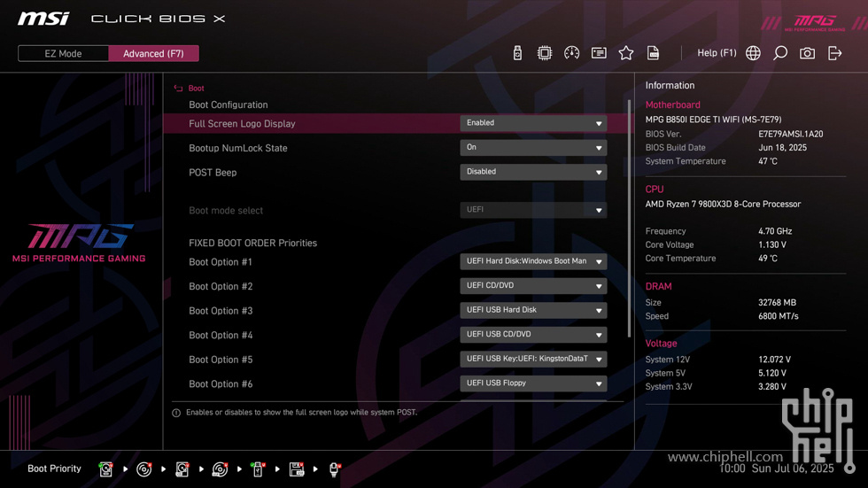Click the Boot Priority label in bottom bar
This screenshot has width=868, height=488.
(54, 469)
